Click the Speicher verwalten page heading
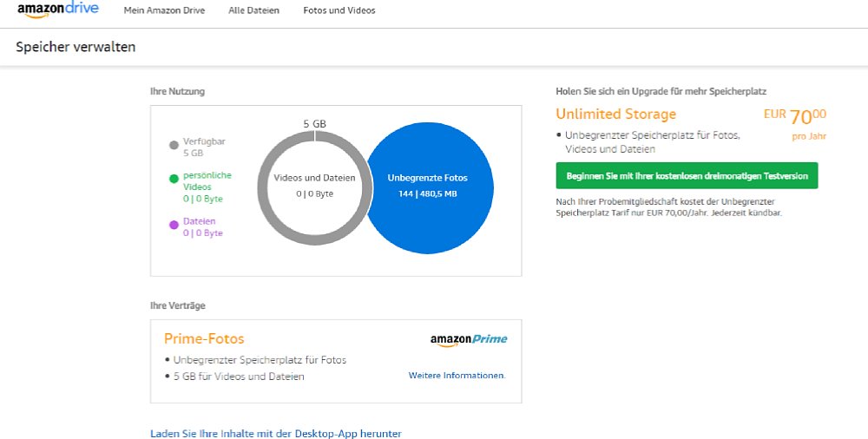 coord(76,47)
